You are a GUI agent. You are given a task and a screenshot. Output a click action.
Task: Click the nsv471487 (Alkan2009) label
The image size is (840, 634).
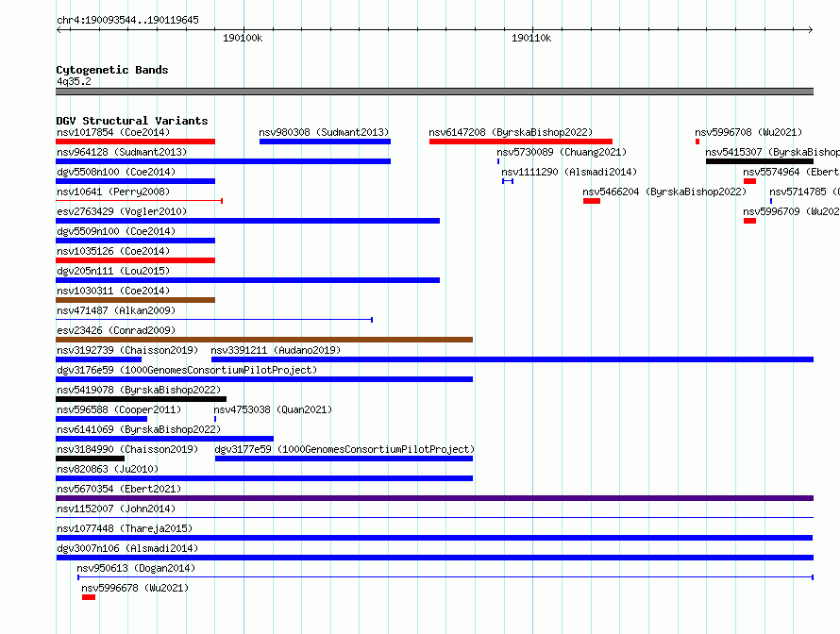116,310
